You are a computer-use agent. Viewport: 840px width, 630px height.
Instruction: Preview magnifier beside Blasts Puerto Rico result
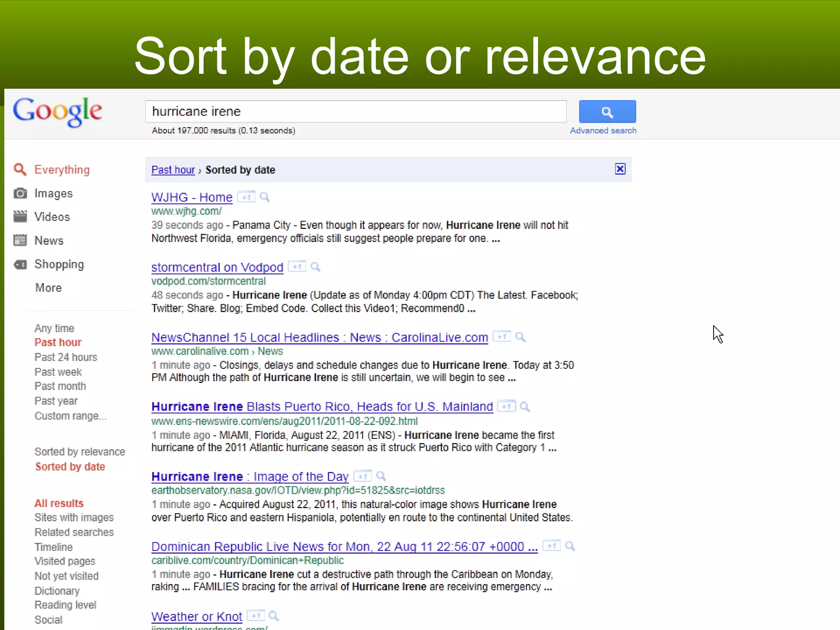(x=525, y=406)
